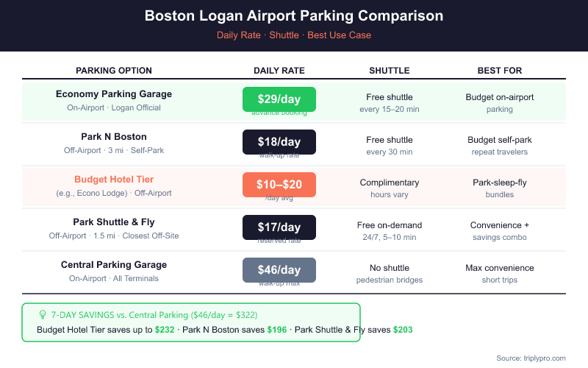This screenshot has height=368, width=588.
Task: Open the orange Budget Hotel Tier title
Action: click(x=114, y=180)
